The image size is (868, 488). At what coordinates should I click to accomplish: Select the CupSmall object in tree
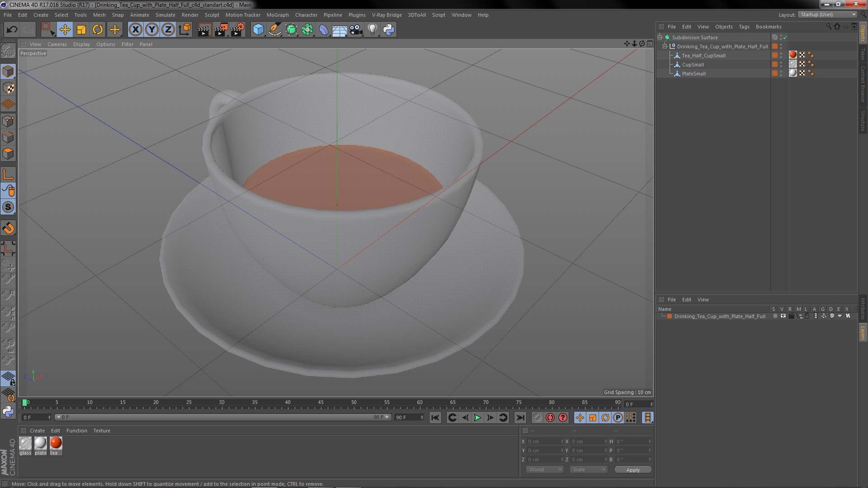click(693, 65)
